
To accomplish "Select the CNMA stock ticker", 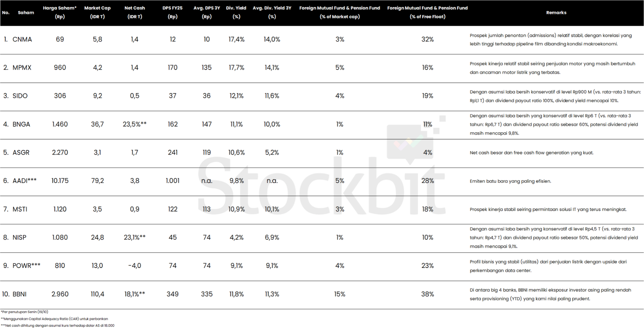I will (22, 39).
